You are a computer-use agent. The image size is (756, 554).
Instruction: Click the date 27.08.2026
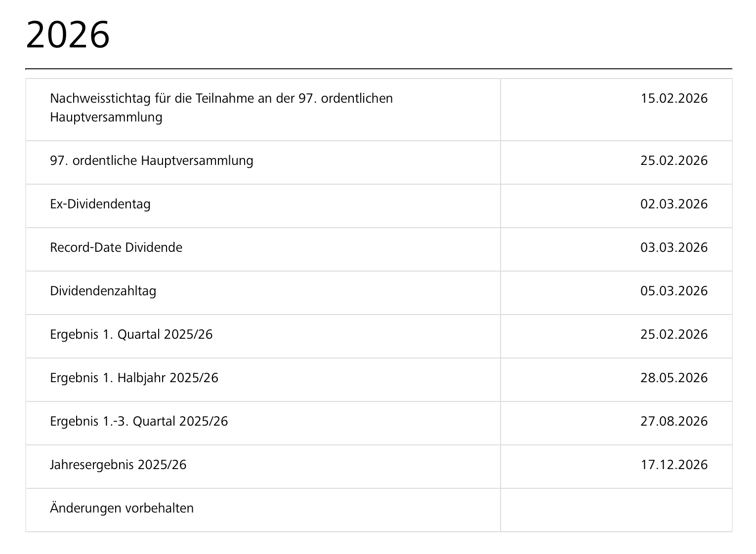click(x=674, y=421)
